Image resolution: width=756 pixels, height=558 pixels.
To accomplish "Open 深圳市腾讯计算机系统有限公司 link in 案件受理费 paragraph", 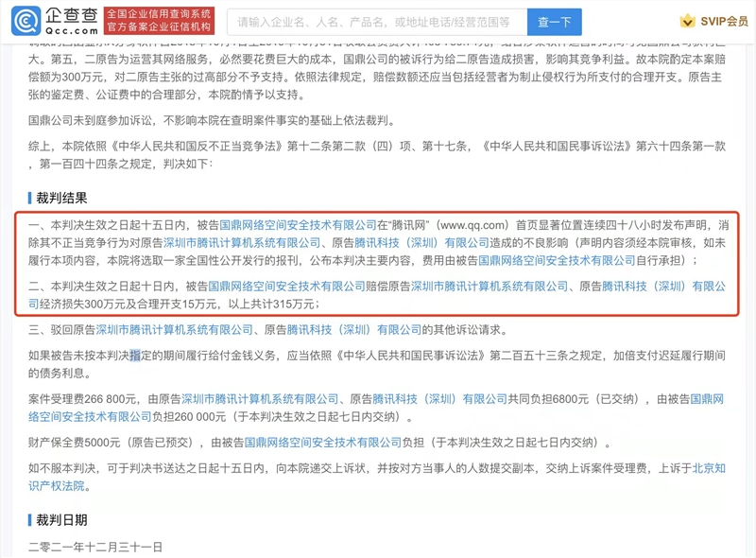I will click(x=260, y=398).
